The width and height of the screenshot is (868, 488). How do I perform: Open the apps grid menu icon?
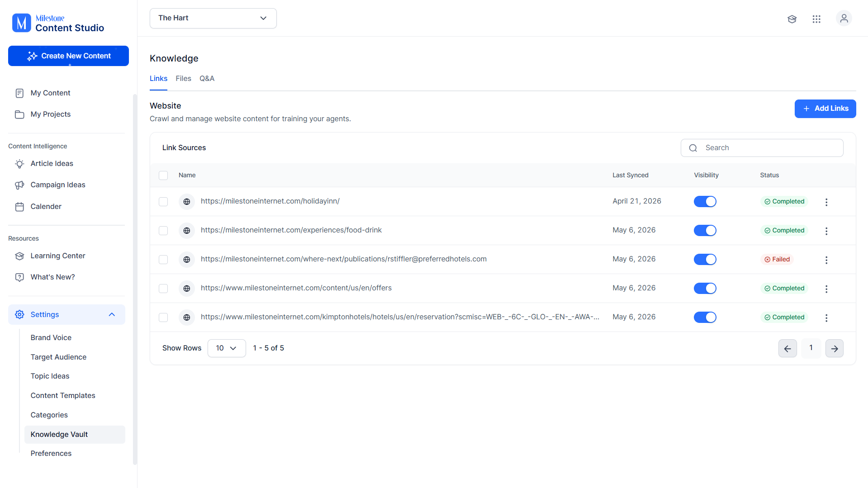[x=816, y=19]
